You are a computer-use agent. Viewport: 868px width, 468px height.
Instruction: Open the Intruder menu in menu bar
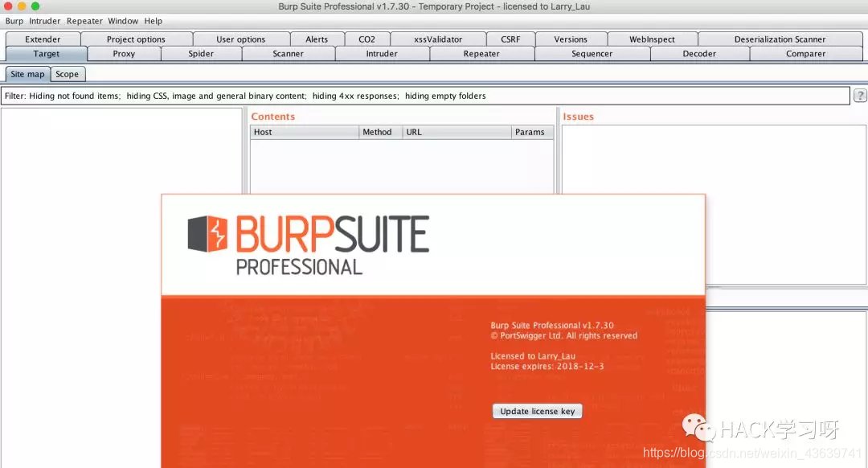45,21
